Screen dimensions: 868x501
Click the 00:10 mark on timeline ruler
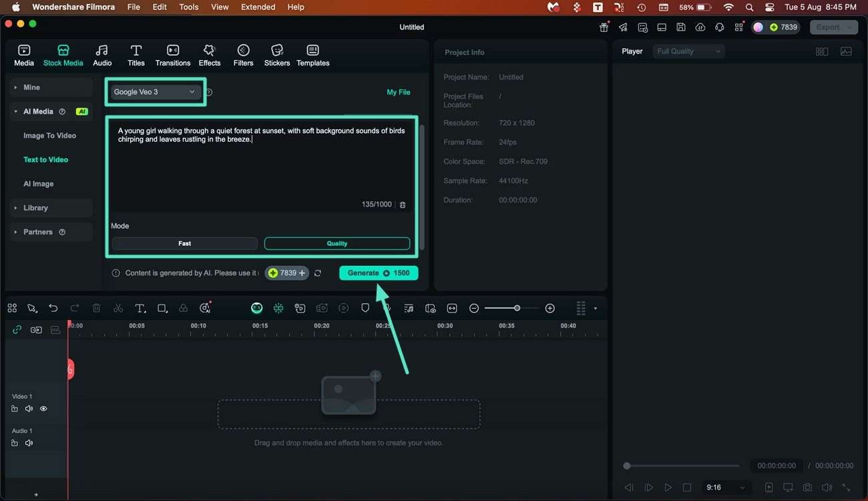click(198, 326)
